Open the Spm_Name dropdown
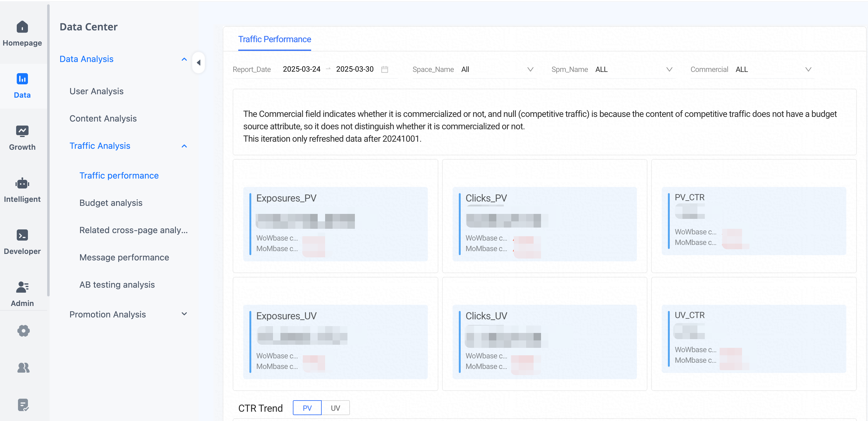This screenshot has width=868, height=421. point(613,69)
